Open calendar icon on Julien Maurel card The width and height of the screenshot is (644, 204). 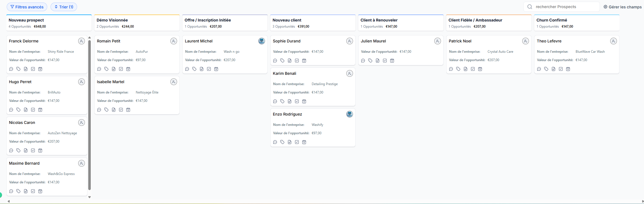click(392, 61)
